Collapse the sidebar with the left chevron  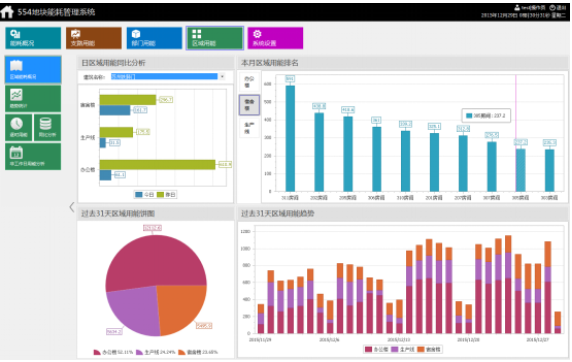coord(72,207)
